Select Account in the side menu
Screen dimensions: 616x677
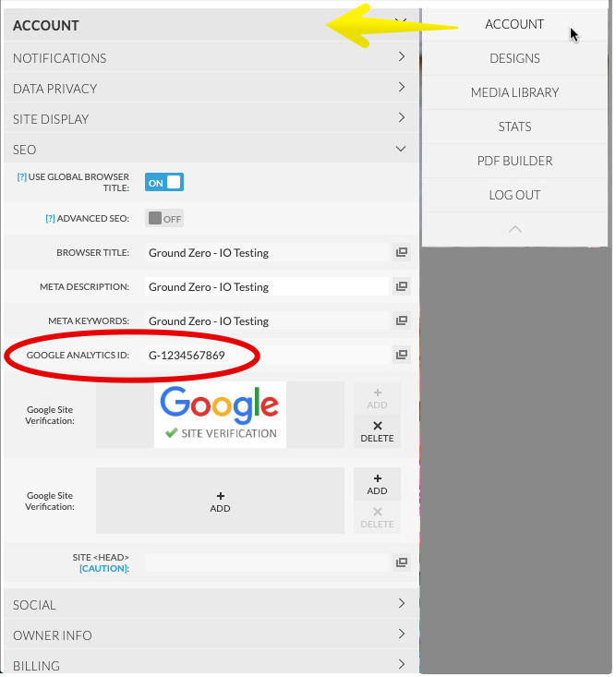(517, 25)
